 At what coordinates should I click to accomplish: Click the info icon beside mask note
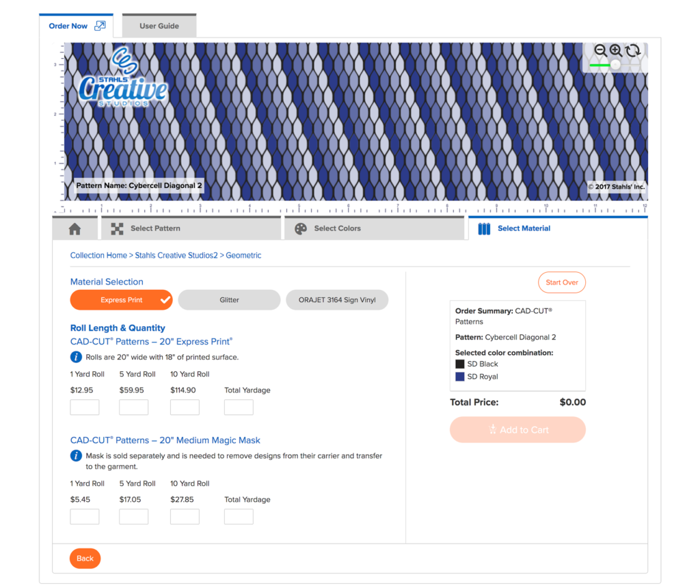click(77, 456)
